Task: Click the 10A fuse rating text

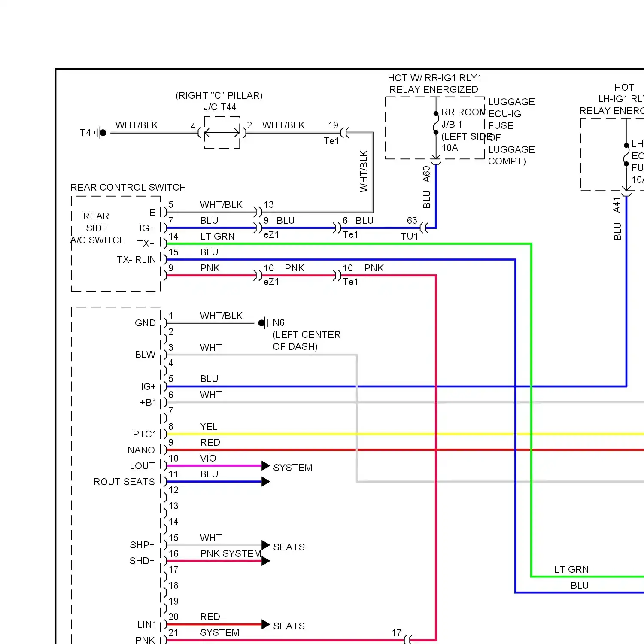Action: [x=450, y=148]
